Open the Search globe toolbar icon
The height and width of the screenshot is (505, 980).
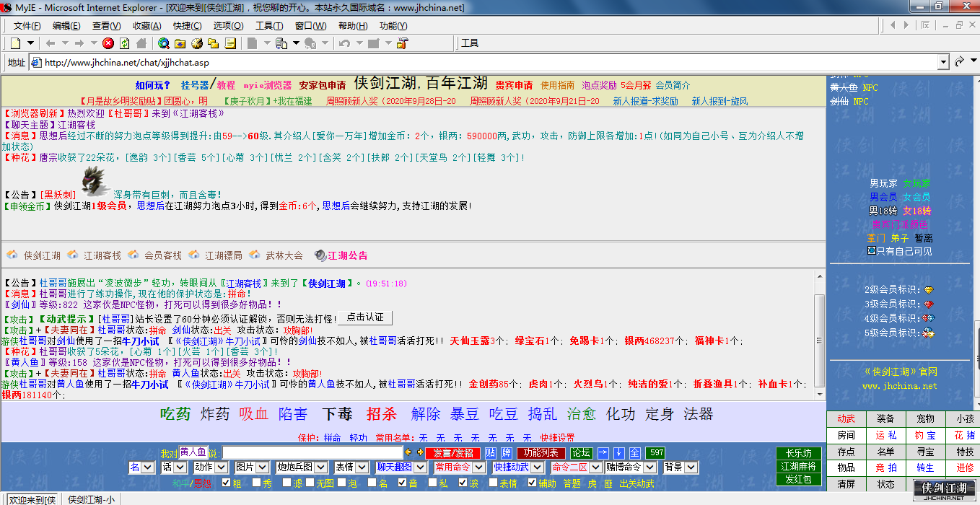click(164, 43)
